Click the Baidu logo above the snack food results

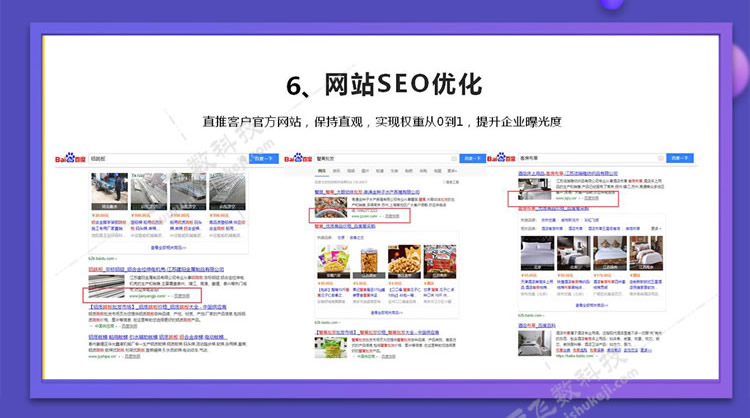[299, 158]
